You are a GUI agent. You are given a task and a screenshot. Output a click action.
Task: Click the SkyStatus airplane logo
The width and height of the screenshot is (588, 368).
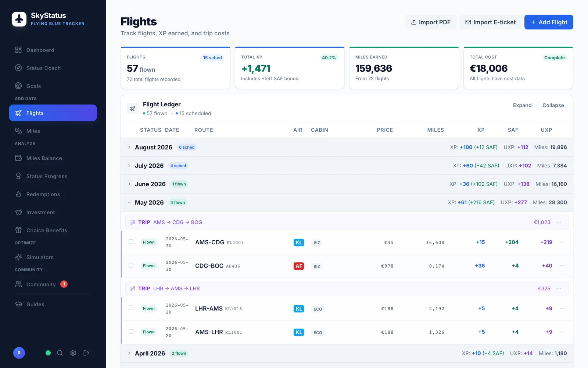tap(19, 19)
